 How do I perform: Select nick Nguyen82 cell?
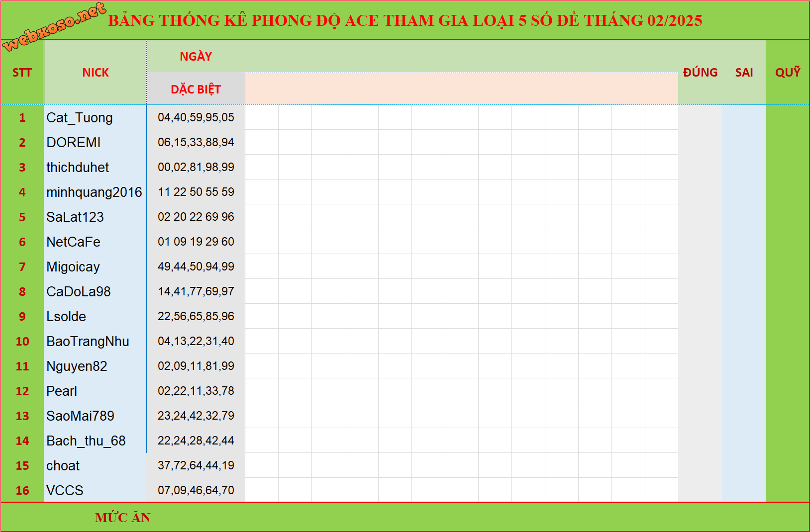[96, 366]
